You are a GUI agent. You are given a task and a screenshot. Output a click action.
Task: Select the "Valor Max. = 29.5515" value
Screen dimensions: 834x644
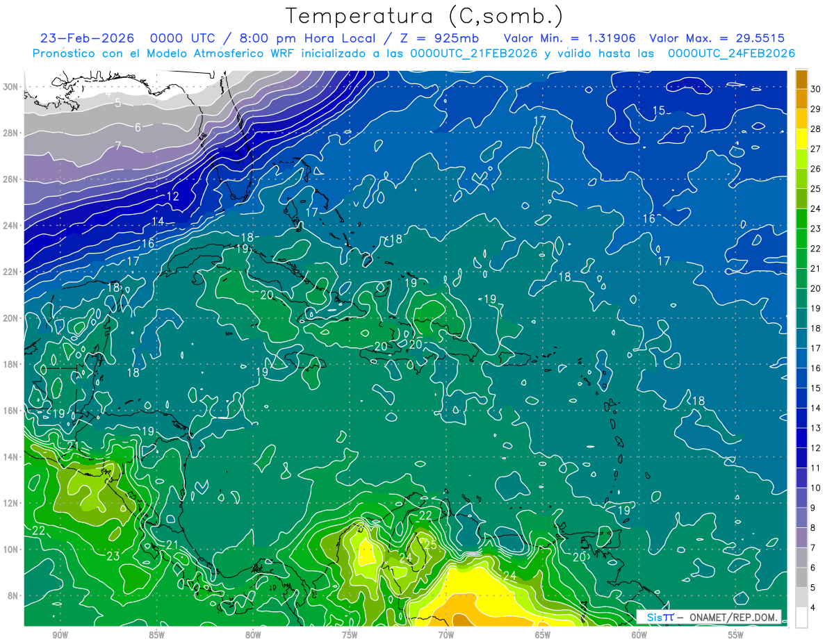tap(717, 38)
